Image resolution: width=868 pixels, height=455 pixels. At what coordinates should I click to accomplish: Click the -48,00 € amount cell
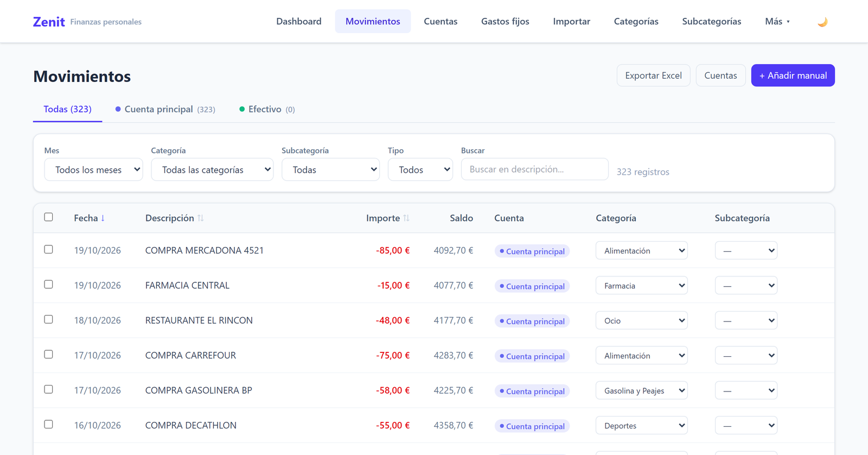tap(393, 320)
